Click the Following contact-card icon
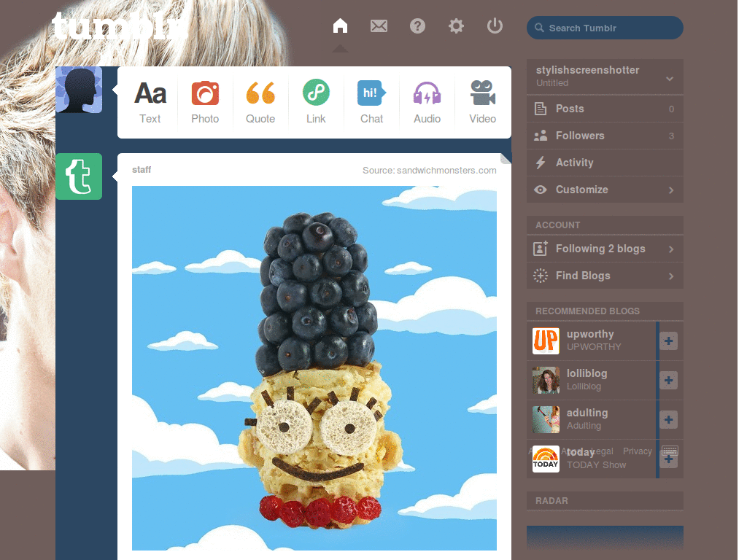 [541, 248]
